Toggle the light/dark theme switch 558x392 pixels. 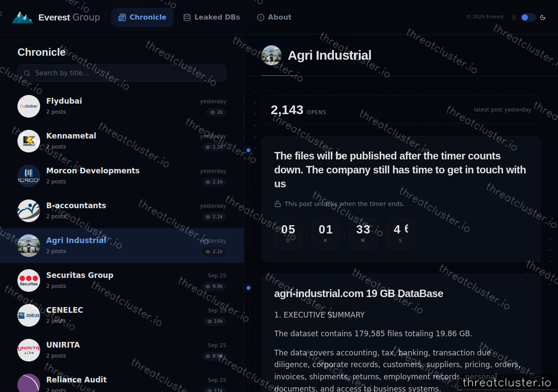pyautogui.click(x=528, y=17)
